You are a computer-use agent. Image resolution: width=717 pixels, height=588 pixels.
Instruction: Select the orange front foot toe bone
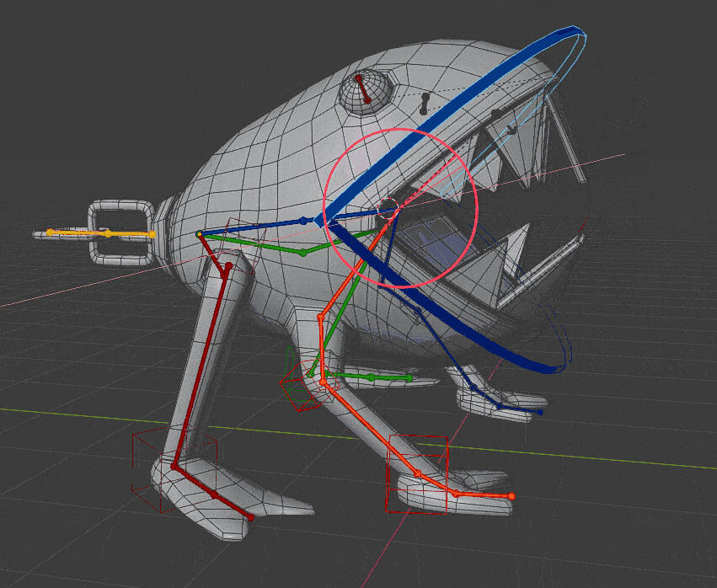click(x=484, y=494)
